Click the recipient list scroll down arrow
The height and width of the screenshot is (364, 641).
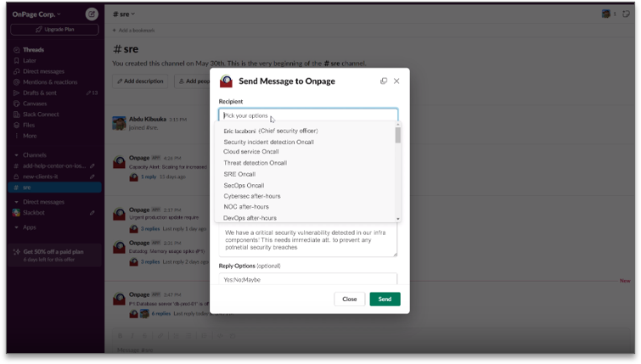pos(398,219)
